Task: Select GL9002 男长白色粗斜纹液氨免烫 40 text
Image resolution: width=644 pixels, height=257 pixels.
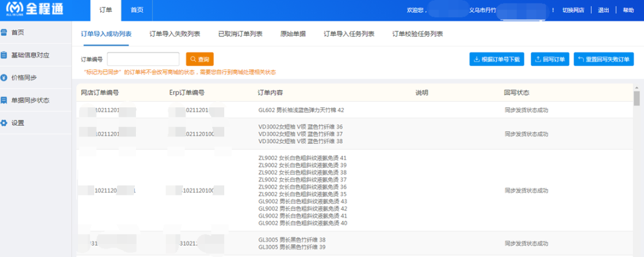Action: point(303,223)
